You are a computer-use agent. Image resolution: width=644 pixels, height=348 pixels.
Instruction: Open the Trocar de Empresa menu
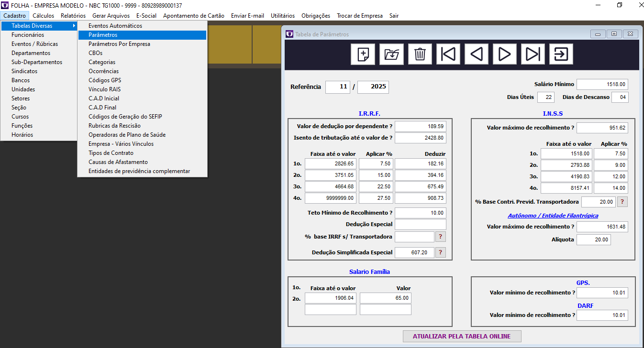coord(360,16)
